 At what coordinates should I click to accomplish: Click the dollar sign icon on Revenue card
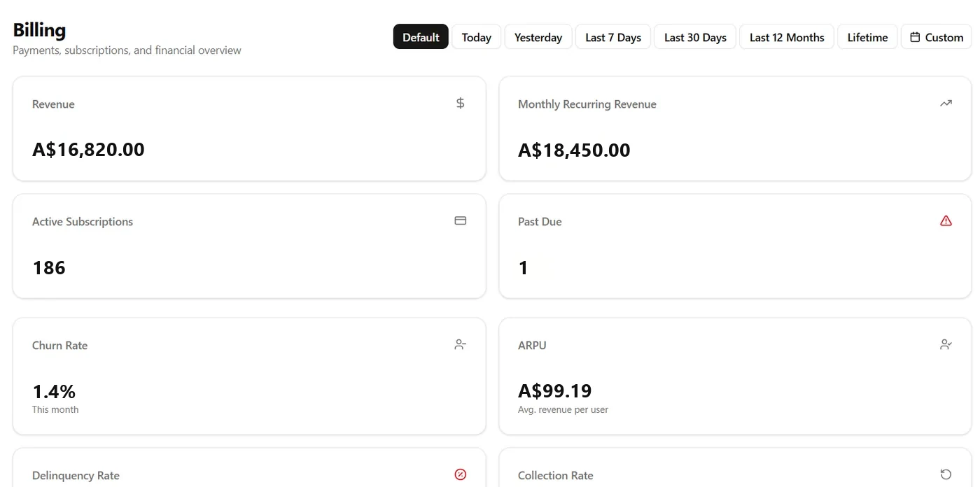(460, 104)
